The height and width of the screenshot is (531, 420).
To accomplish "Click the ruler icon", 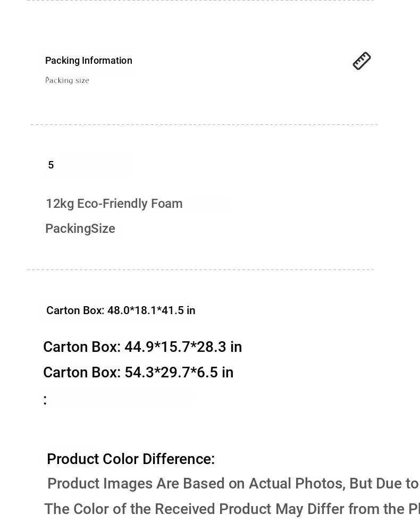I will [x=362, y=61].
